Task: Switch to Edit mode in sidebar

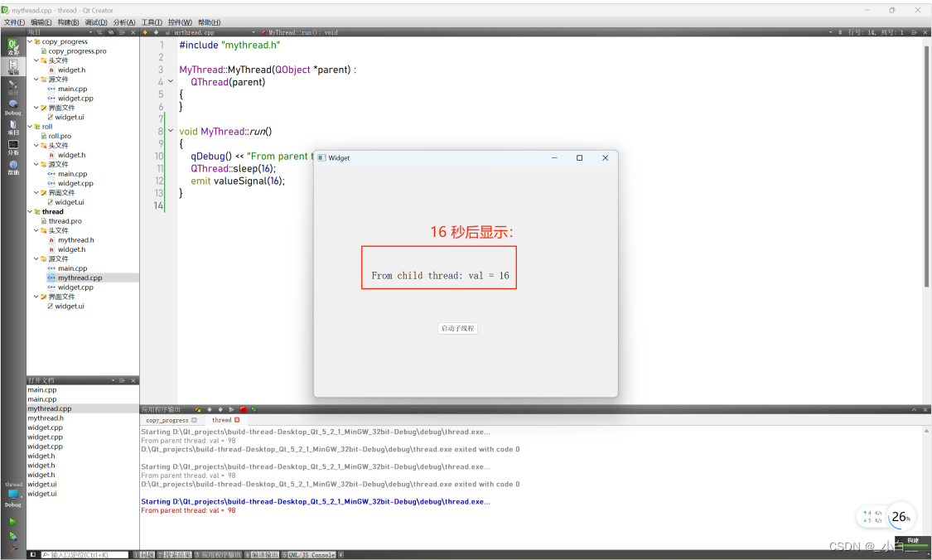Action: [12, 66]
